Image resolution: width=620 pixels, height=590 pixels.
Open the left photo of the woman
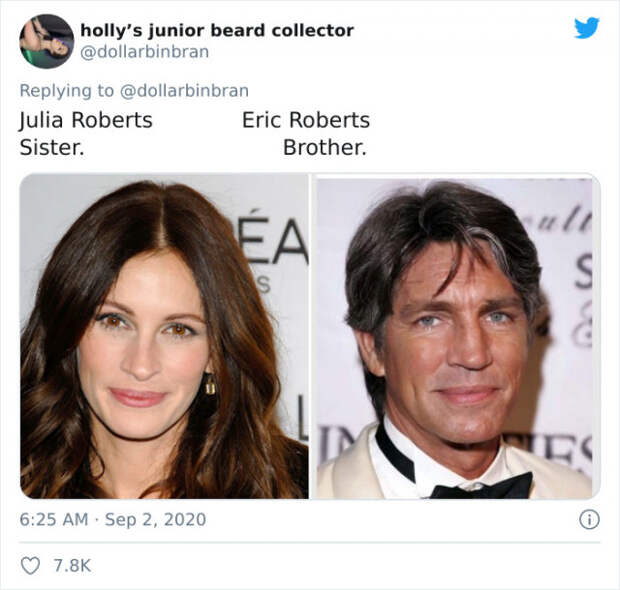164,336
